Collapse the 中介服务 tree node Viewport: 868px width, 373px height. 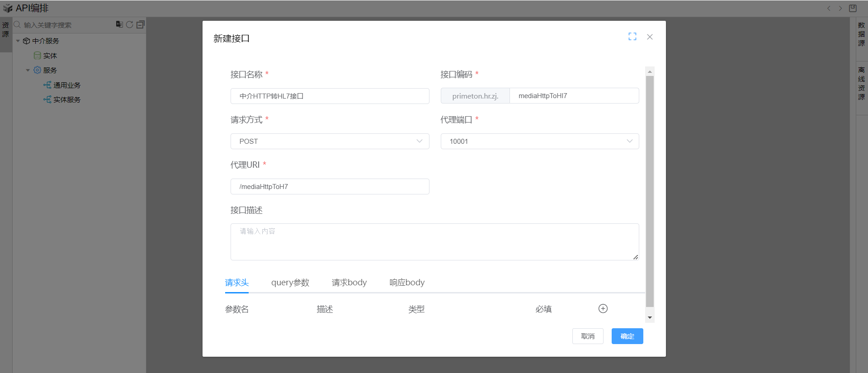click(18, 41)
